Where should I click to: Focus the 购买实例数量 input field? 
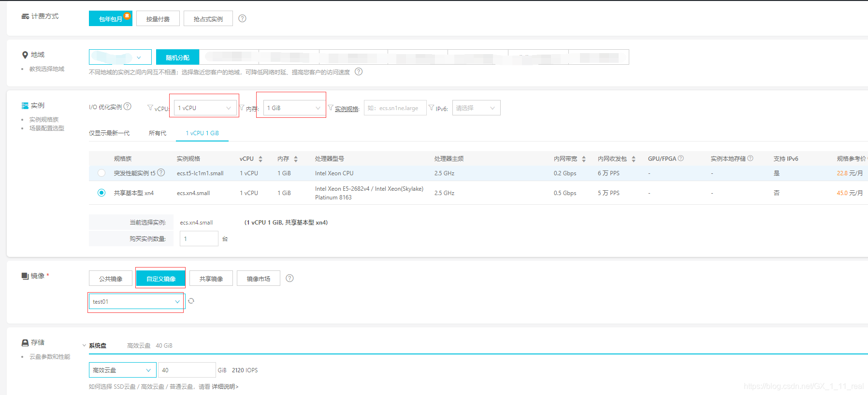point(199,239)
